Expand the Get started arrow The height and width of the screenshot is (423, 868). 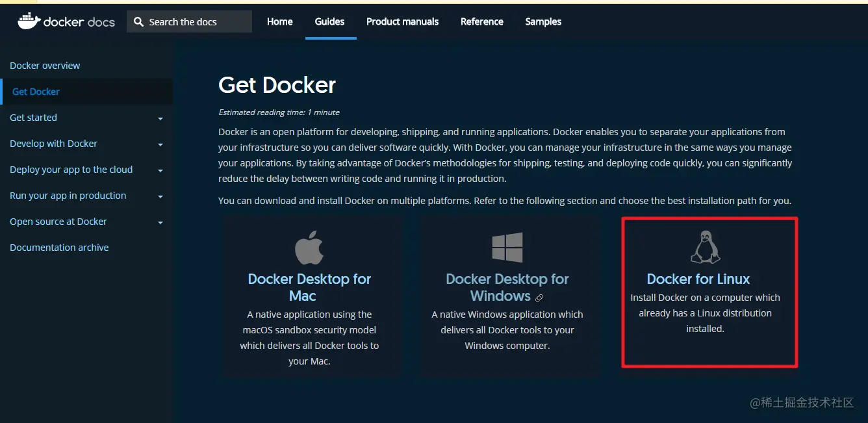pos(160,118)
